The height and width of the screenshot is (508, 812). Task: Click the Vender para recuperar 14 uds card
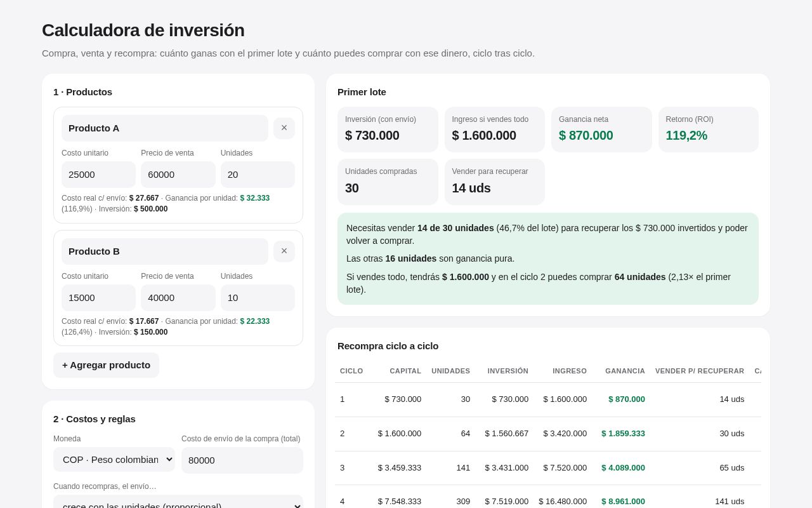495,182
